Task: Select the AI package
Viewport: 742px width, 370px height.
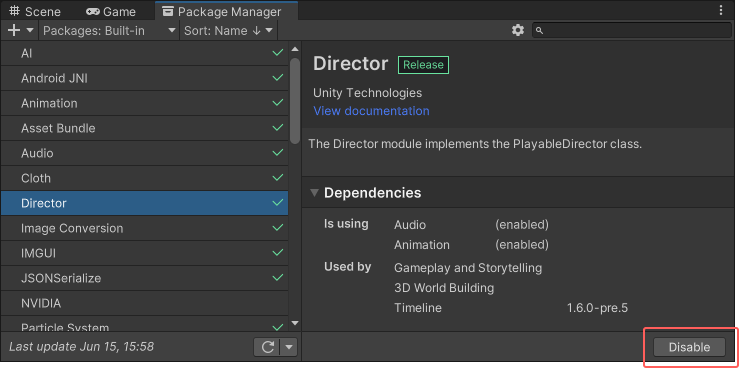Action: (144, 53)
